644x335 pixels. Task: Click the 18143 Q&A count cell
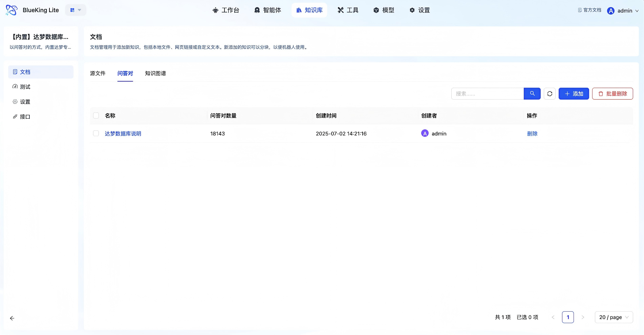point(217,133)
